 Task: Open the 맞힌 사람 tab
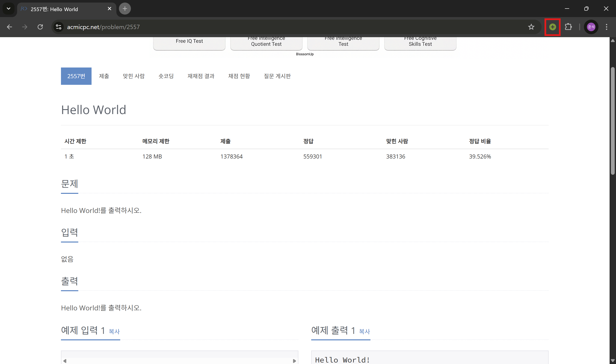(134, 76)
